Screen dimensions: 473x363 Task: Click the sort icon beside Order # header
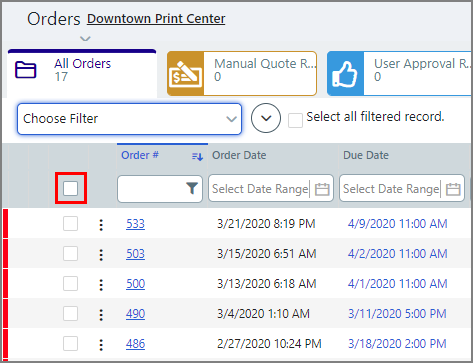pos(197,156)
